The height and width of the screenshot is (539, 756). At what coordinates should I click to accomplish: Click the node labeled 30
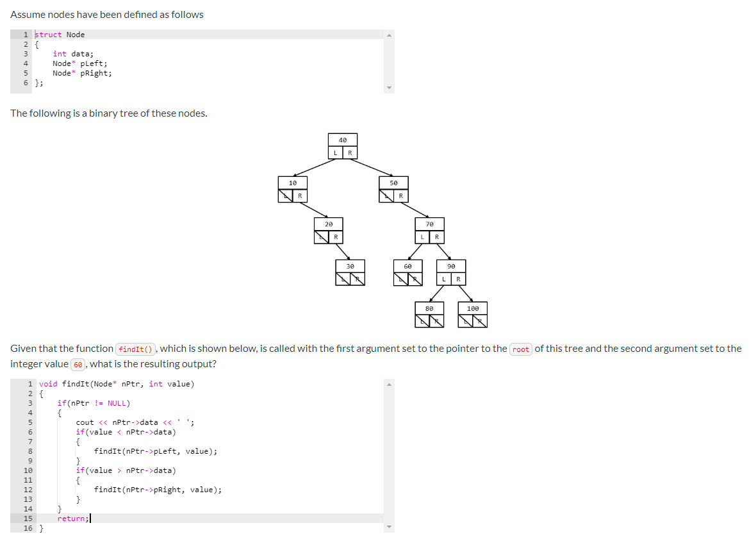(x=350, y=265)
